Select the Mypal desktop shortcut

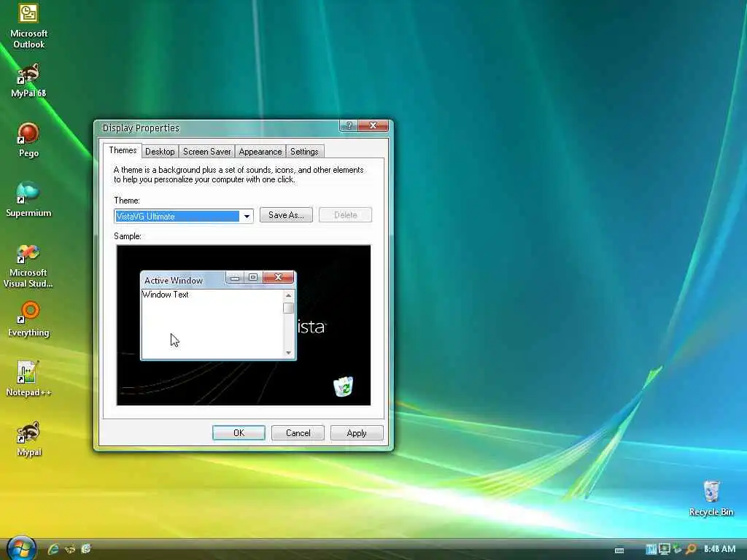[x=28, y=438]
